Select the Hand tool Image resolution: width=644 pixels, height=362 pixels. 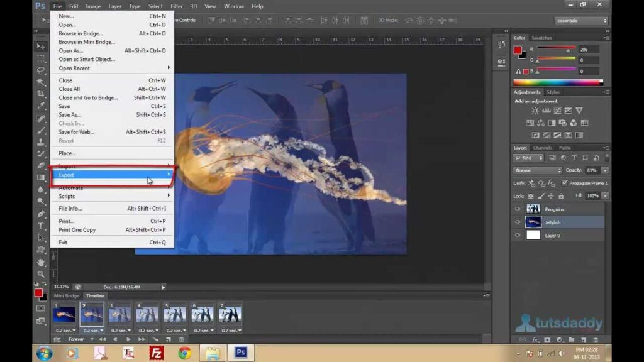pyautogui.click(x=41, y=262)
